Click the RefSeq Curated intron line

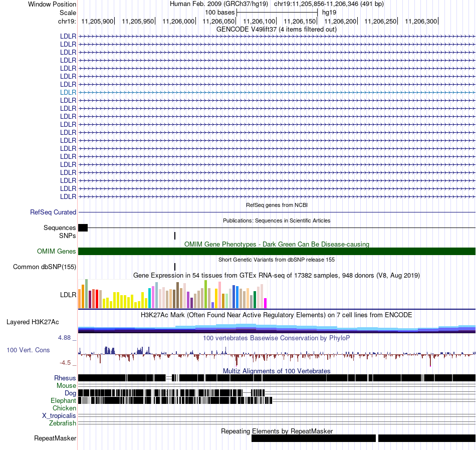pos(277,212)
